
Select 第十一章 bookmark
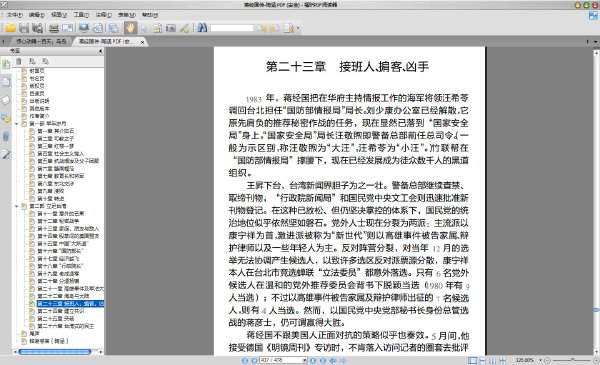[x=60, y=213]
